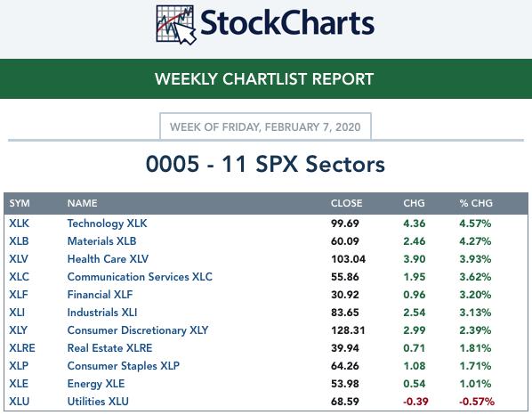532x415 pixels.
Task: Select the Consumer Discretionary XLY link
Action: [138, 330]
